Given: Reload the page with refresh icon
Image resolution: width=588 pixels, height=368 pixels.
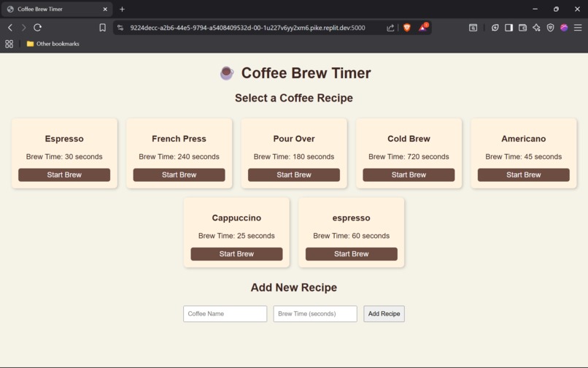Looking at the screenshot, I should [x=37, y=28].
